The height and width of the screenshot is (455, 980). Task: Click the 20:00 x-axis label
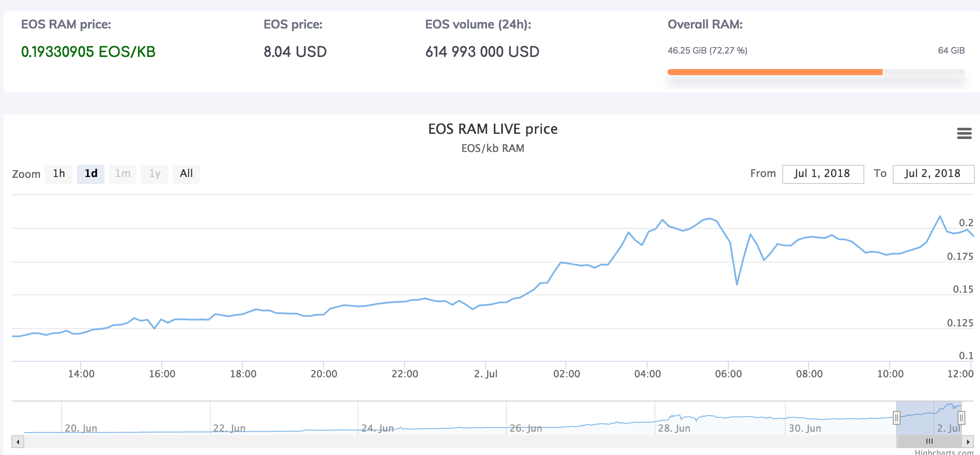pos(324,374)
